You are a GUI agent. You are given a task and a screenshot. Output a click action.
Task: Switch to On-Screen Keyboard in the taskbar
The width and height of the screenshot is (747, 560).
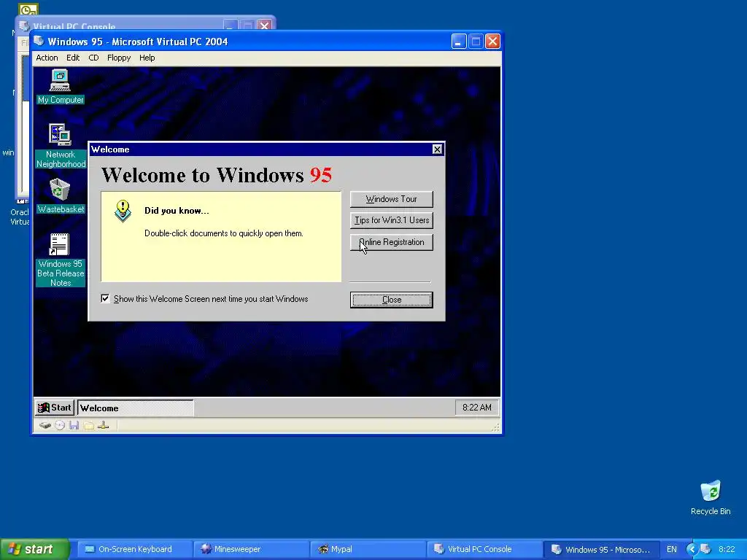tap(134, 549)
